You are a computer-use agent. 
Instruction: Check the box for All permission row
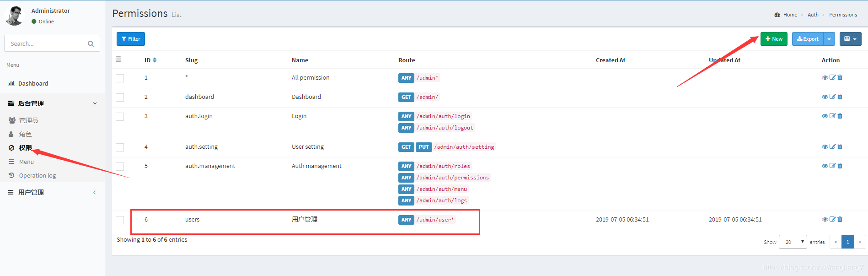(x=120, y=78)
